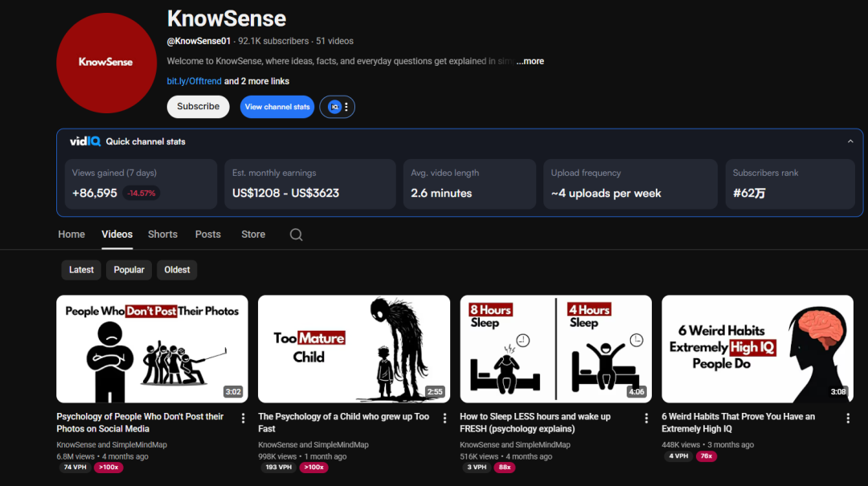
Task: Open the Posts tab
Action: 207,235
